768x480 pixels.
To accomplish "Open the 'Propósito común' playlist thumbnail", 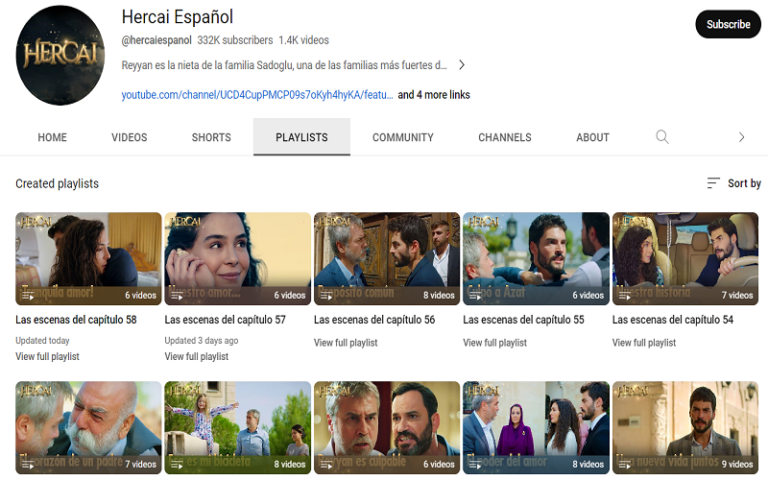I will coord(387,259).
